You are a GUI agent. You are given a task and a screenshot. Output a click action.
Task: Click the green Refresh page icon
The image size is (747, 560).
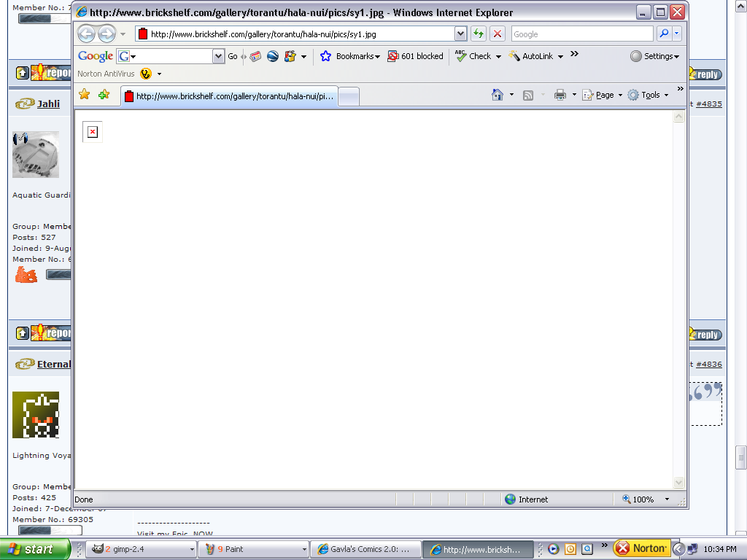[479, 34]
